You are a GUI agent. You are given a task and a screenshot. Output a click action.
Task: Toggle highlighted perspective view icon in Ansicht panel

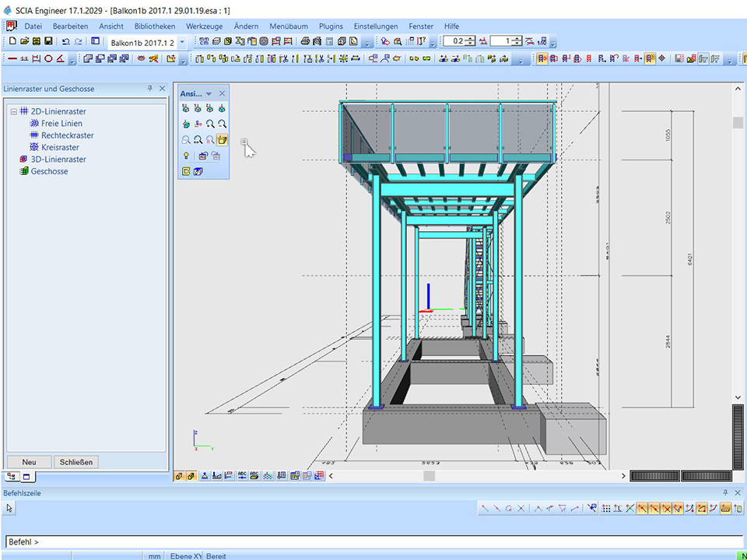[222, 140]
